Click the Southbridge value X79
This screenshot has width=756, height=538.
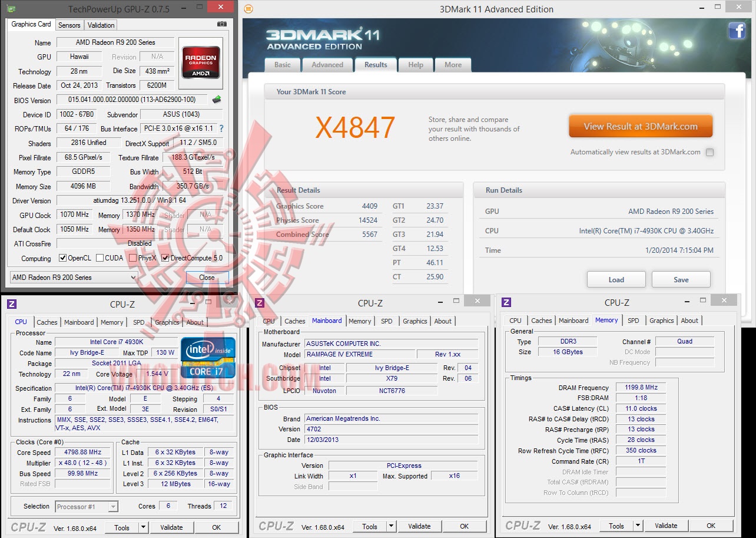click(x=392, y=378)
